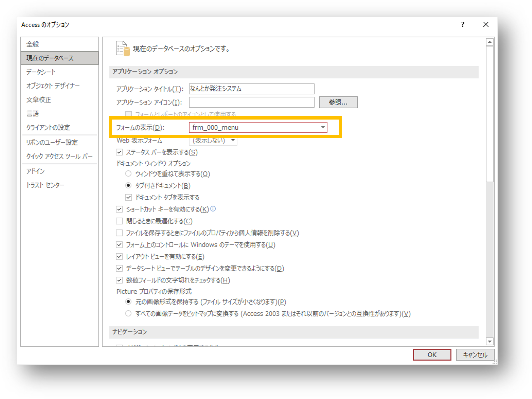The height and width of the screenshot is (399, 532).
Task: Open Web 表示フォーム dropdown
Action: [213, 140]
